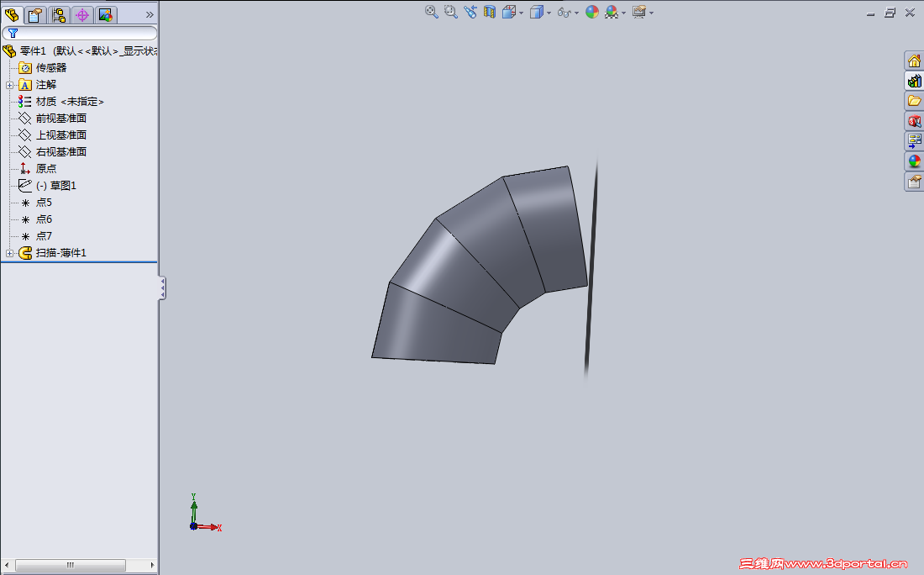Switch to the PropertyManager tab
924x575 pixels.
tap(35, 15)
